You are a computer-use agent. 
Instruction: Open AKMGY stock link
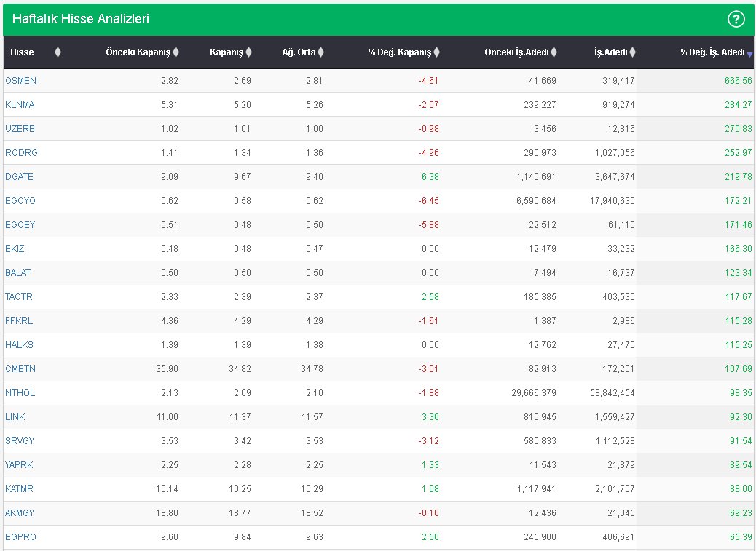coord(20,513)
